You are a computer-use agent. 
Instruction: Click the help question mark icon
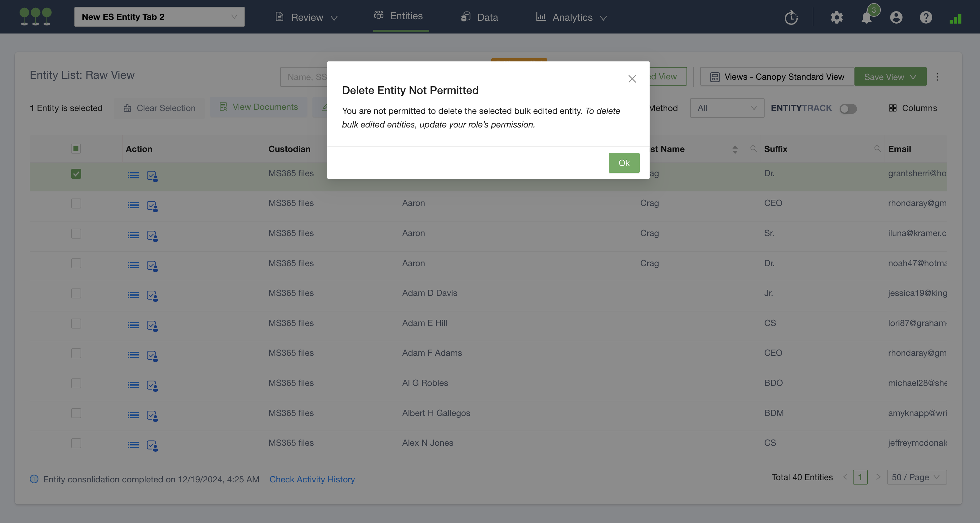[x=925, y=17]
